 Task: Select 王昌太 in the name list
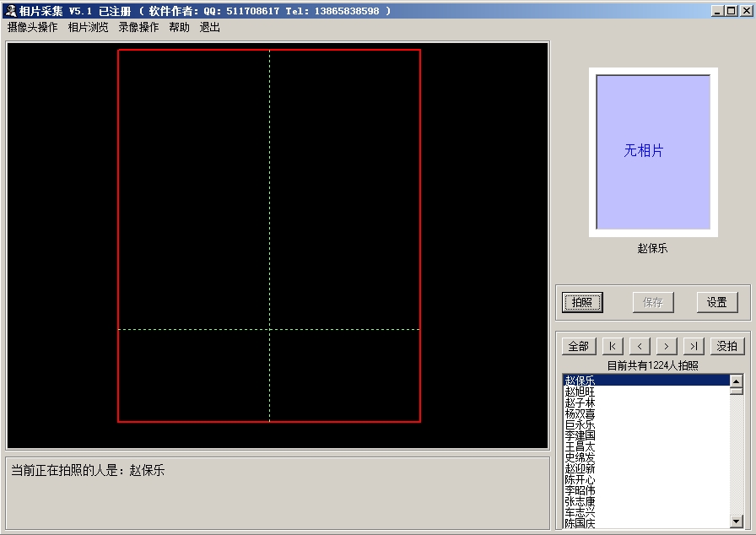646,446
